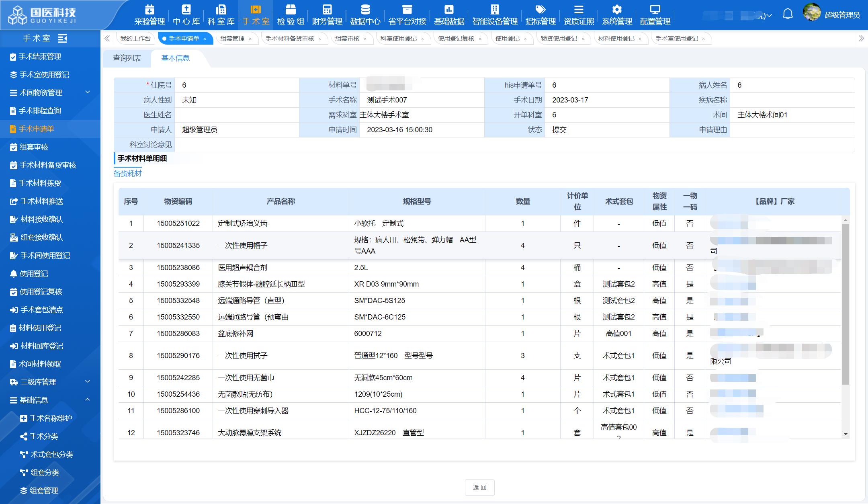Open the hospital selector dropdown arrow

pos(769,16)
